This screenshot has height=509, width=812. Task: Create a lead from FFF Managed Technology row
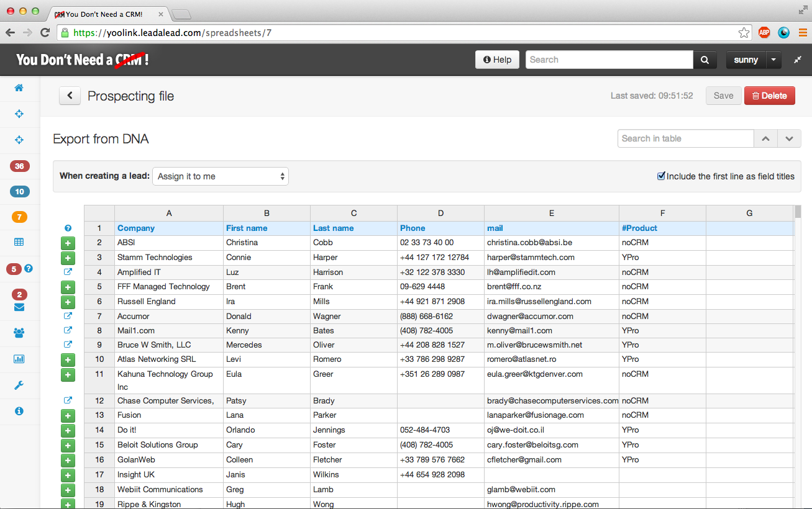[x=68, y=287]
